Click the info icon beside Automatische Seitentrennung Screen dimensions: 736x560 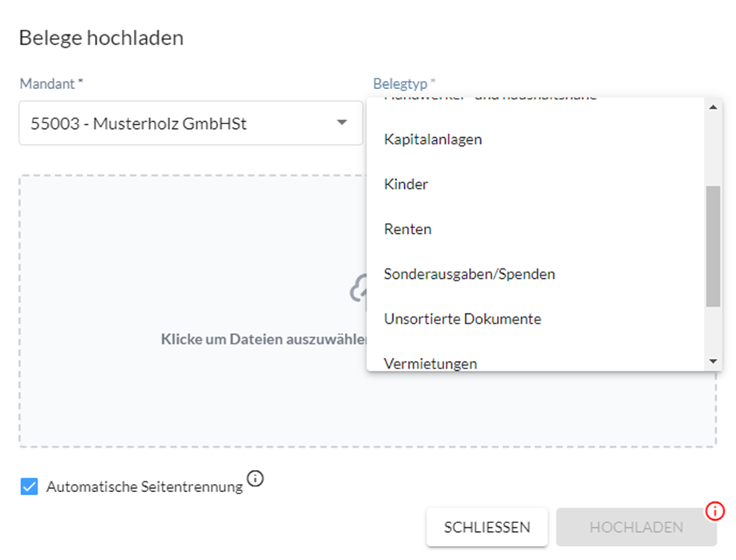[255, 479]
